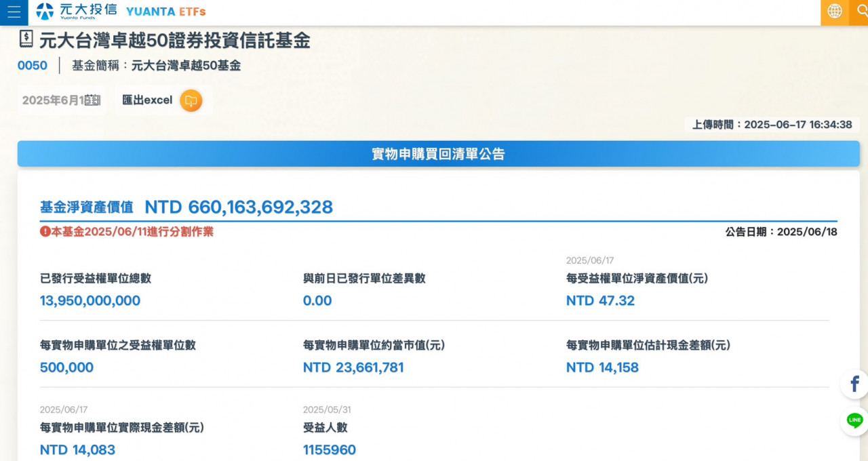Click the 每實物申購單位估計現金差額(元) label
Image resolution: width=868 pixels, height=461 pixels.
[x=648, y=345]
